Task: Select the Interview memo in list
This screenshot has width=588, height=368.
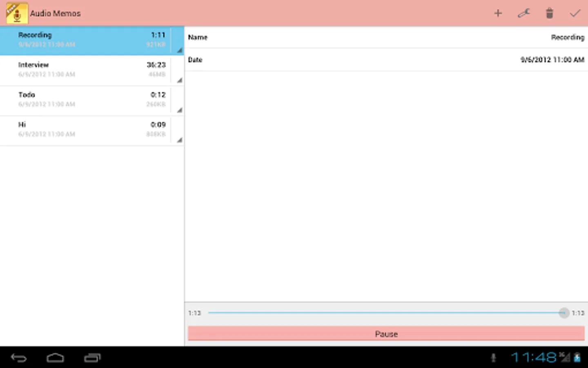Action: [92, 71]
